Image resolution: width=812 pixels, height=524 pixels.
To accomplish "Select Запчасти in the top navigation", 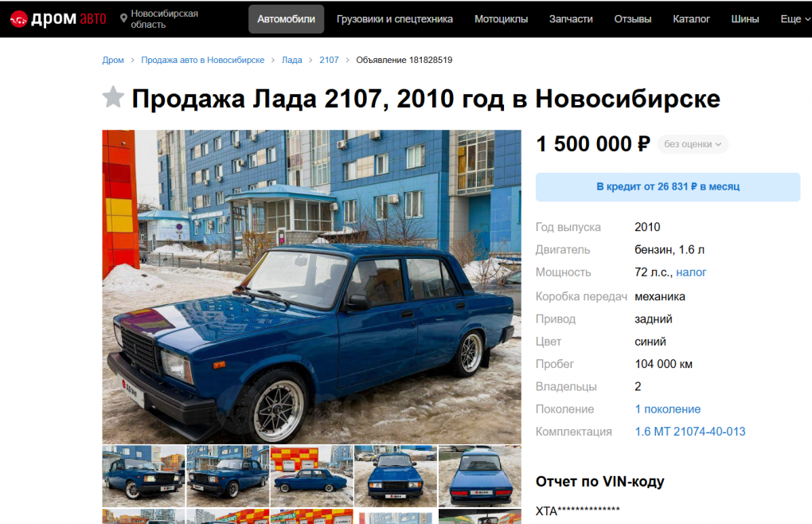I will [x=571, y=19].
